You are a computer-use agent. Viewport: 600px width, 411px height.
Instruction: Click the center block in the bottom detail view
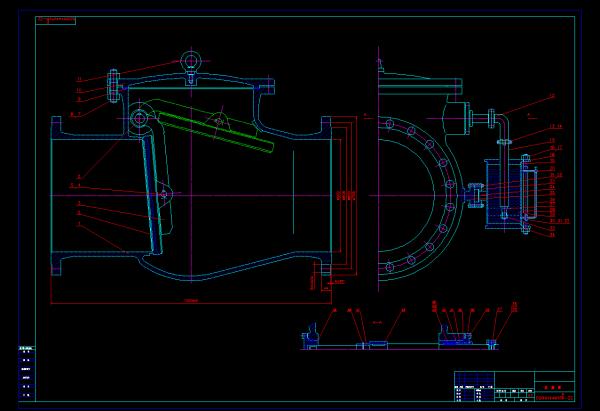[379, 345]
